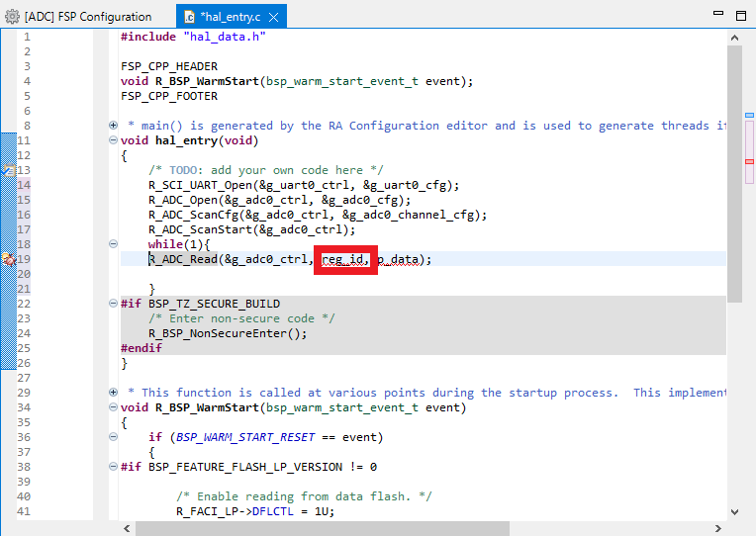Screen dimensions: 756x536
Task: Click the p_data argument in R_ADC_Read
Action: (x=398, y=259)
